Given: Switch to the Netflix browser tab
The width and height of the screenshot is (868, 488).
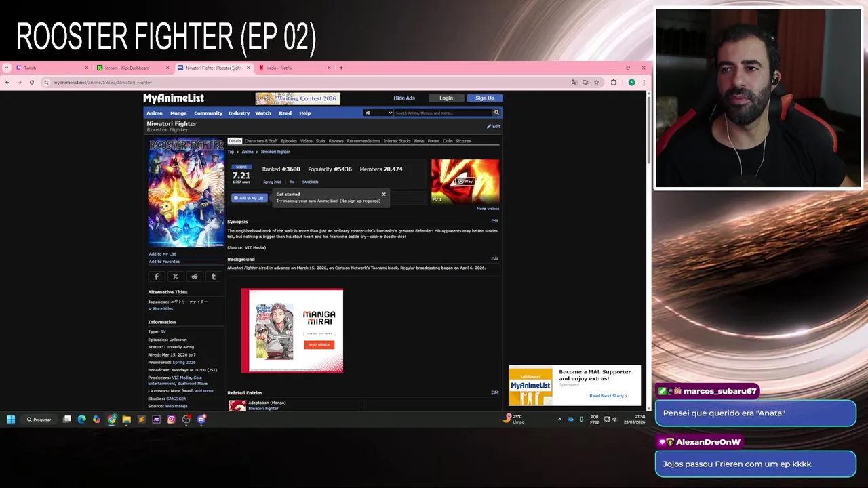Looking at the screenshot, I should [x=292, y=68].
